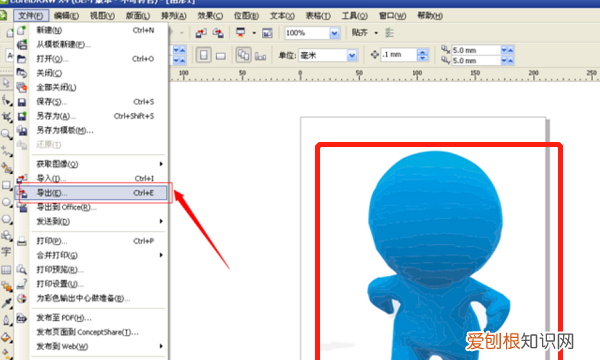
Task: Click the Application Launcher icon
Action: point(241,33)
